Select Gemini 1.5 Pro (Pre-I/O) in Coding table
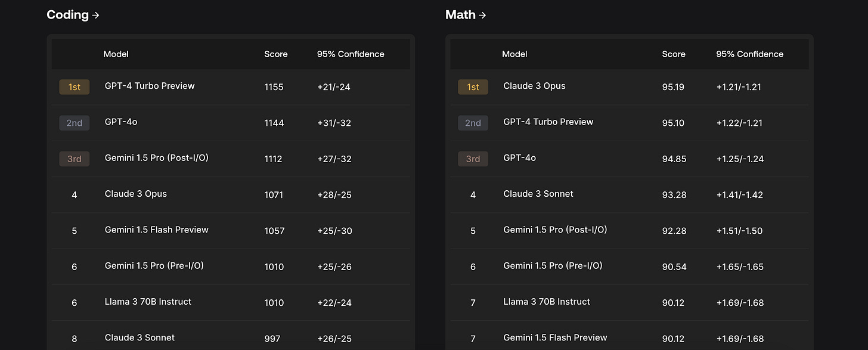 [x=154, y=266]
